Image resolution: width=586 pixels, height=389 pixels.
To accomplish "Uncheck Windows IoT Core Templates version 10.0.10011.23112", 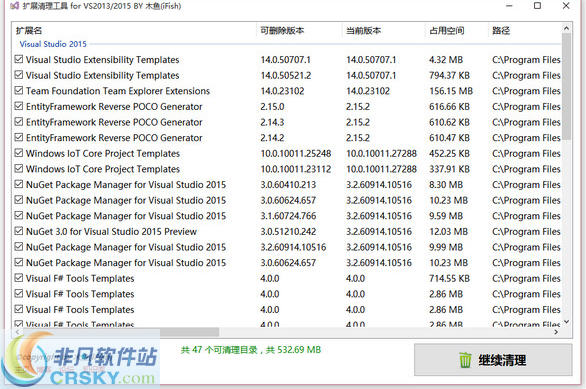I will pos(19,169).
